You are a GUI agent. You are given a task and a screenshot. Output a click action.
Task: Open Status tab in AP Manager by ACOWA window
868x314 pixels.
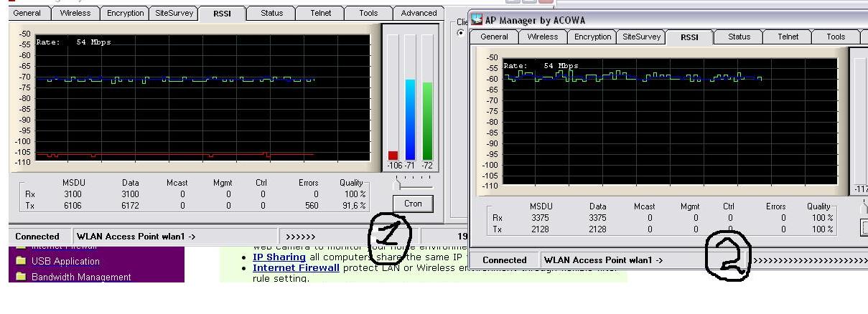[x=739, y=37]
